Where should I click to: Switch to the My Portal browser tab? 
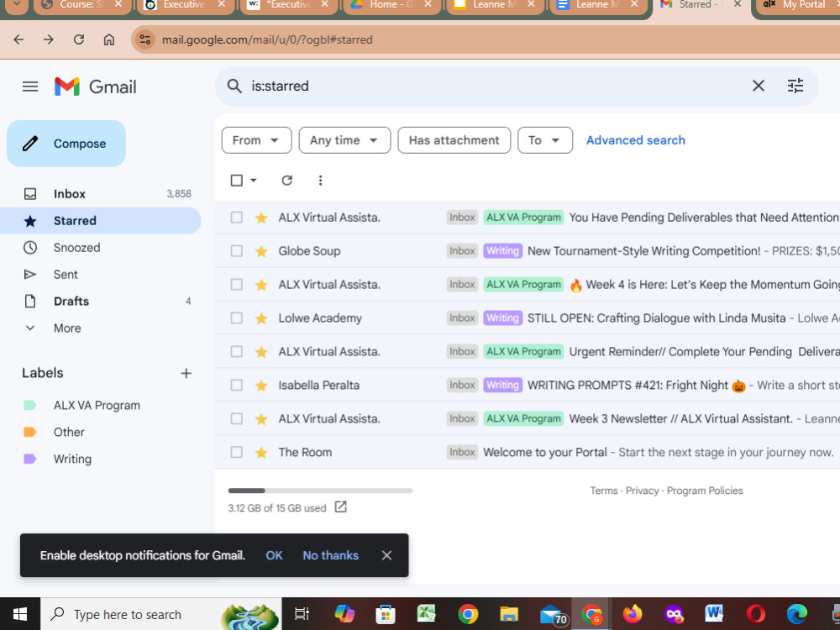tap(798, 5)
